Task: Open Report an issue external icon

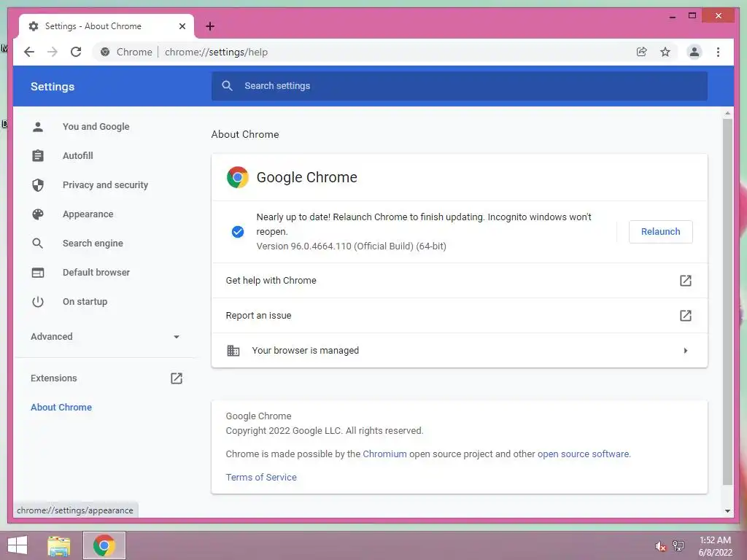Action: pos(685,315)
